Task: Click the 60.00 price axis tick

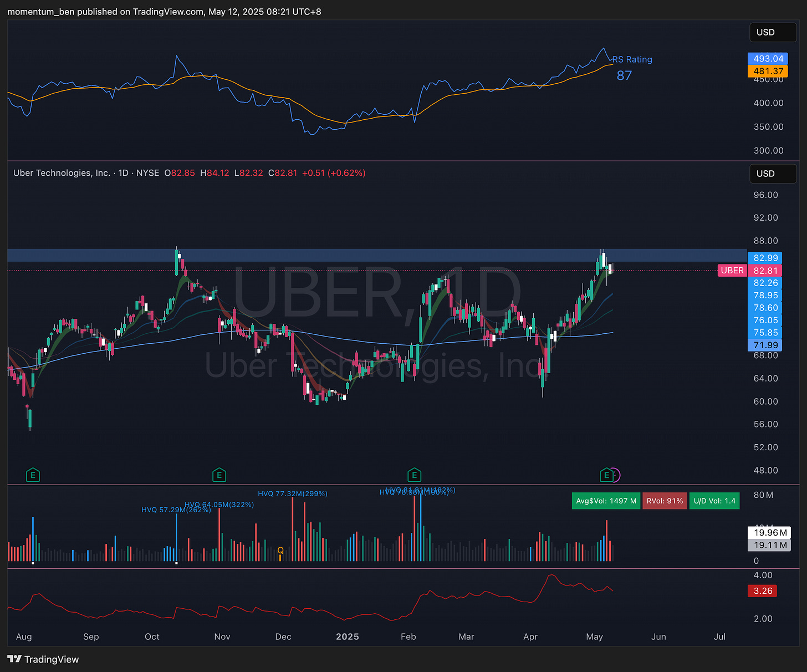Action: pyautogui.click(x=766, y=401)
